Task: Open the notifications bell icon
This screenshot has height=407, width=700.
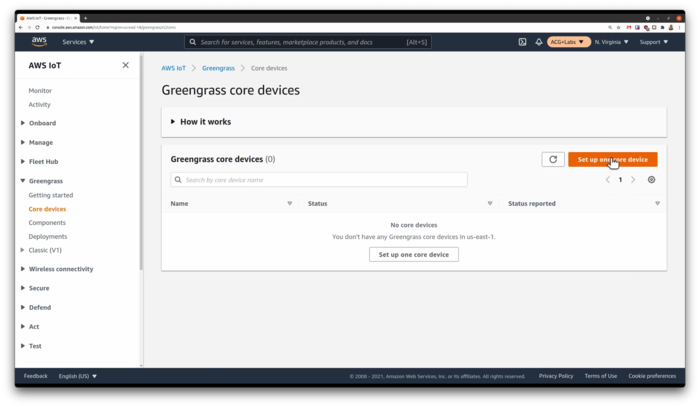Action: (x=538, y=42)
